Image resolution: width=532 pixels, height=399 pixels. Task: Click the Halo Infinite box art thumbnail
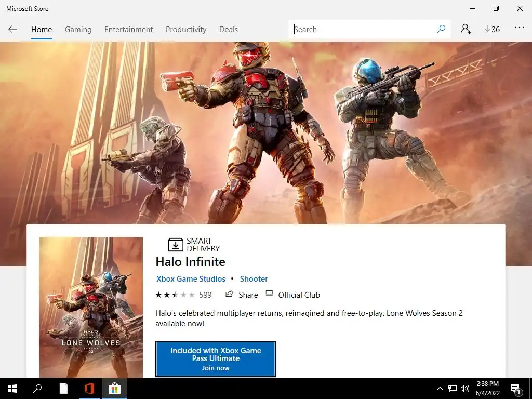91,308
